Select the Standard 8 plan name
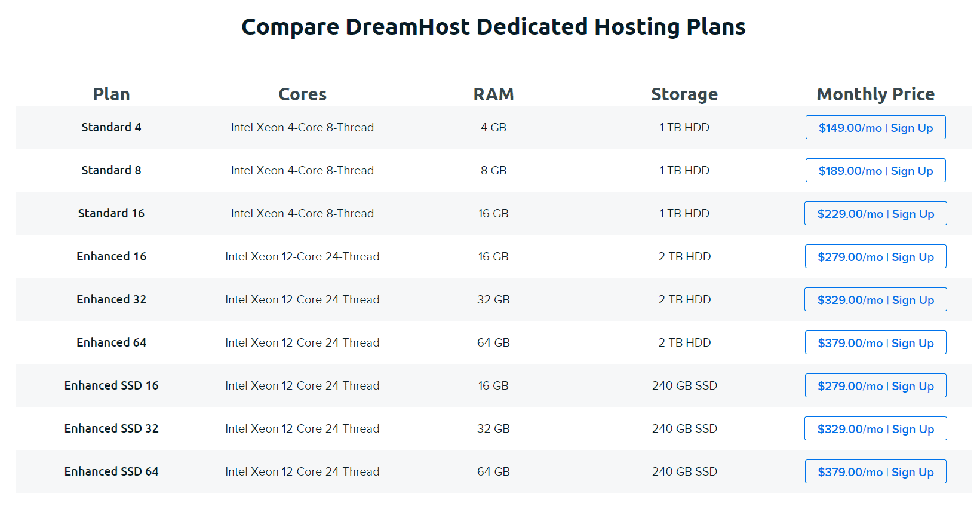 coord(111,170)
